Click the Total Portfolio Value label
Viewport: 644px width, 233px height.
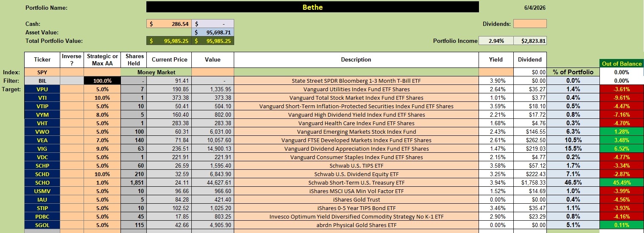coord(54,41)
